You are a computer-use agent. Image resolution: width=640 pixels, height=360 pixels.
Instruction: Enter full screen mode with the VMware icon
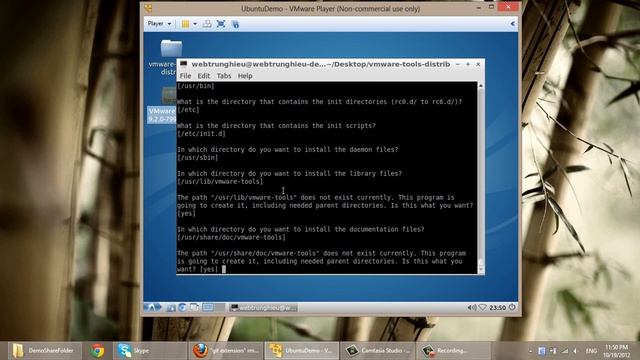[221, 24]
